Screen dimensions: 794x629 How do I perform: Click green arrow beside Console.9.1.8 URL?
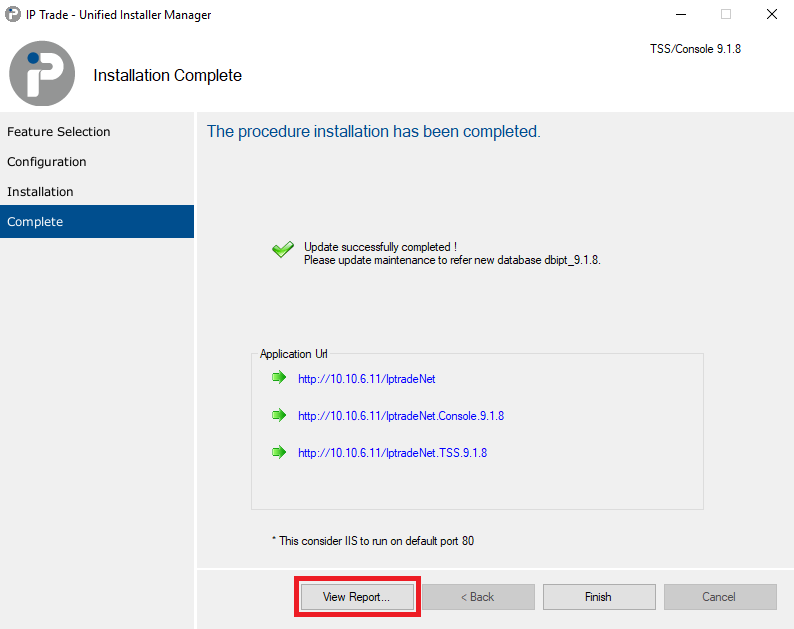[279, 415]
